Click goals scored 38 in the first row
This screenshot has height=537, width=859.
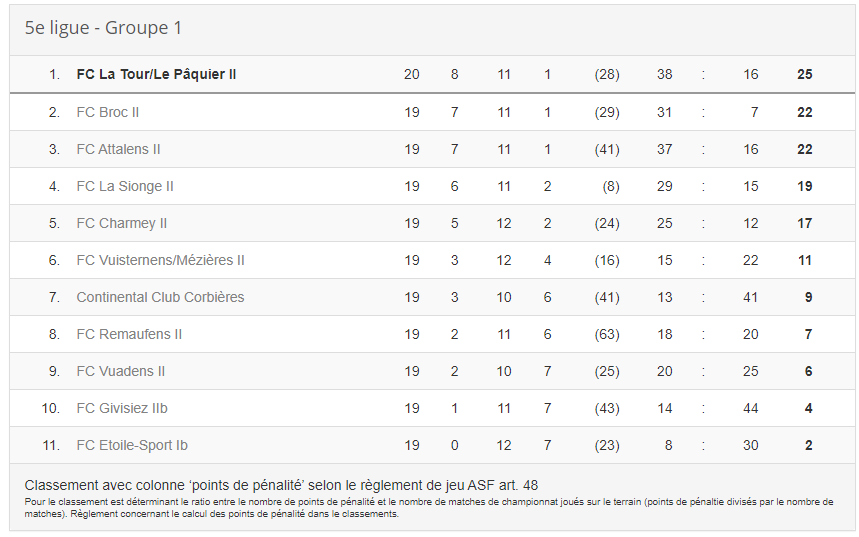[665, 75]
